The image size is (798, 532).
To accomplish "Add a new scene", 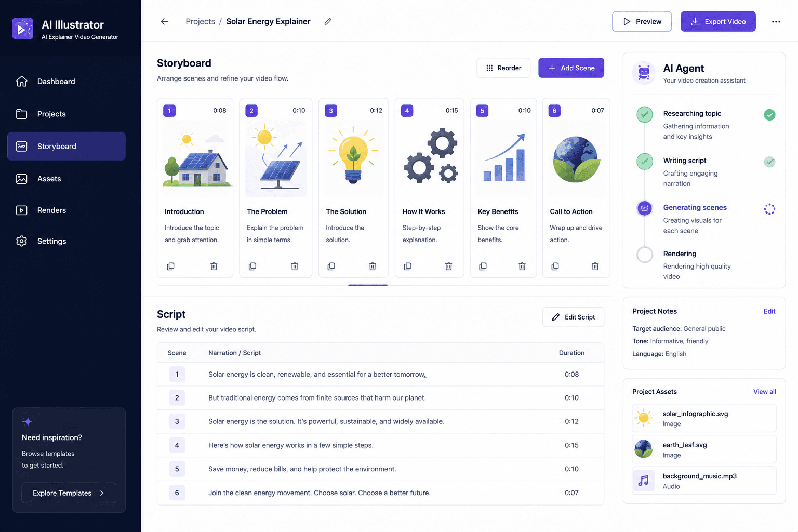I will pyautogui.click(x=571, y=68).
